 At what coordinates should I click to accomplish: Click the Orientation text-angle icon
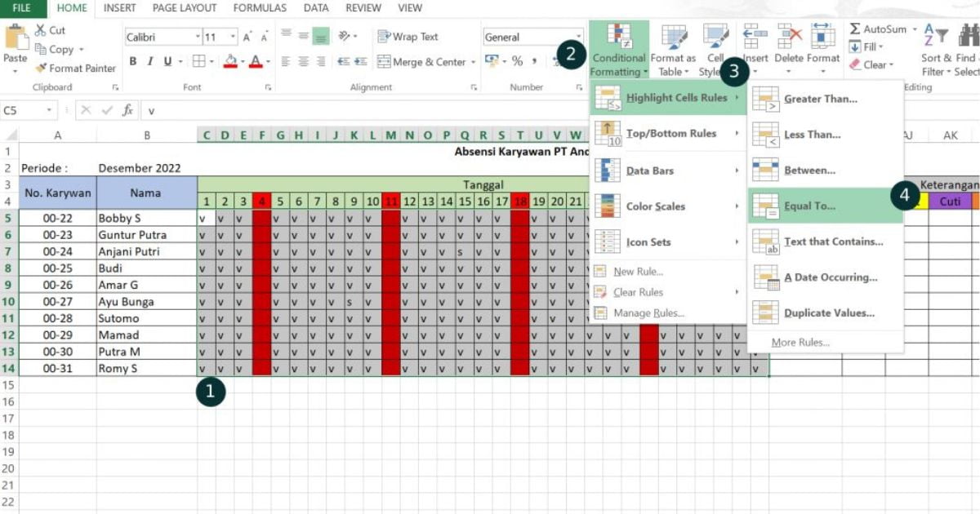click(345, 36)
